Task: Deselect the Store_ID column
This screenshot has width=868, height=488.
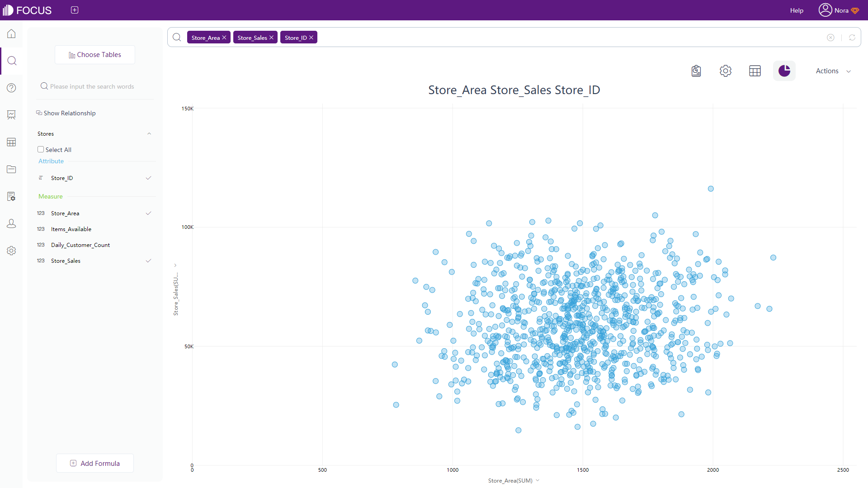Action: [x=95, y=178]
